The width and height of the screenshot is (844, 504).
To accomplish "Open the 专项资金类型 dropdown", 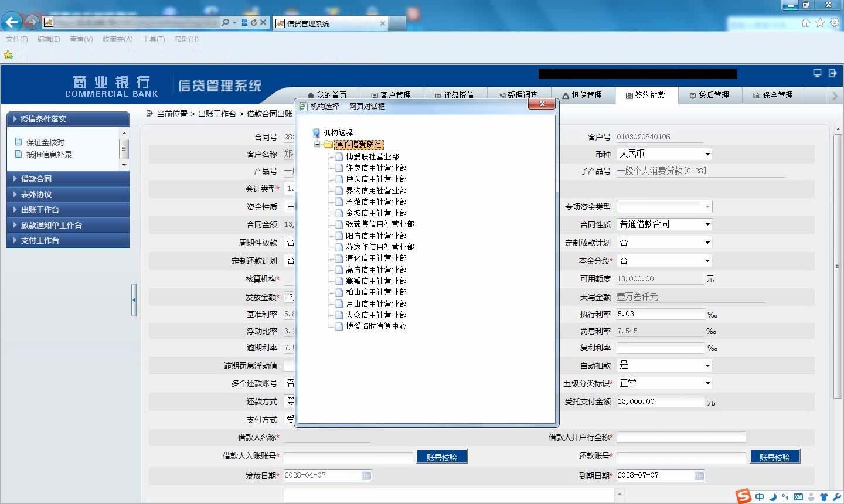I will point(665,207).
